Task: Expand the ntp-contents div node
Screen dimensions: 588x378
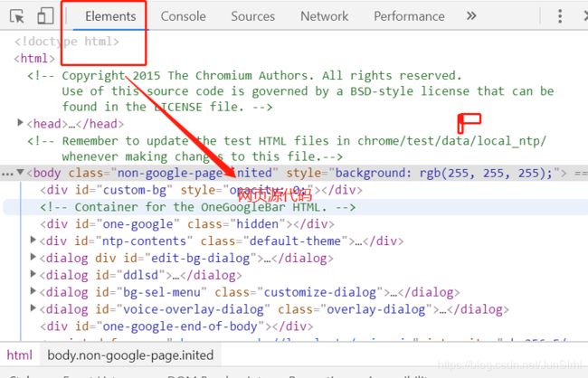Action: [x=33, y=240]
